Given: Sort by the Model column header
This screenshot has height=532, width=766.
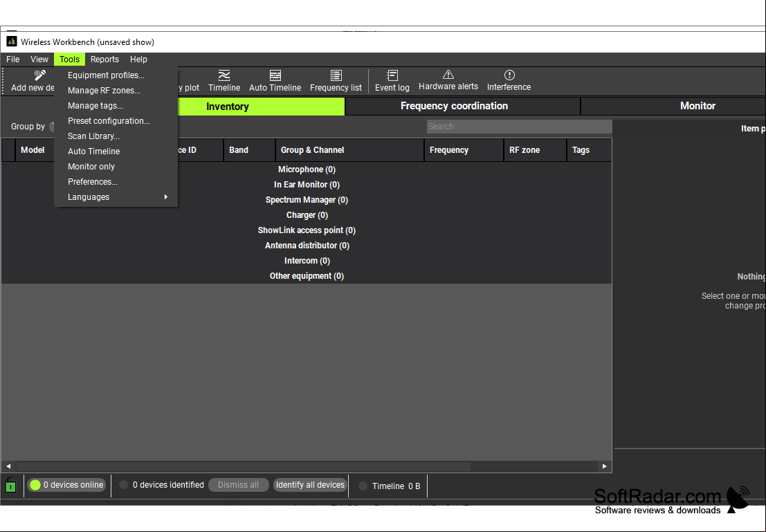Looking at the screenshot, I should tap(33, 150).
